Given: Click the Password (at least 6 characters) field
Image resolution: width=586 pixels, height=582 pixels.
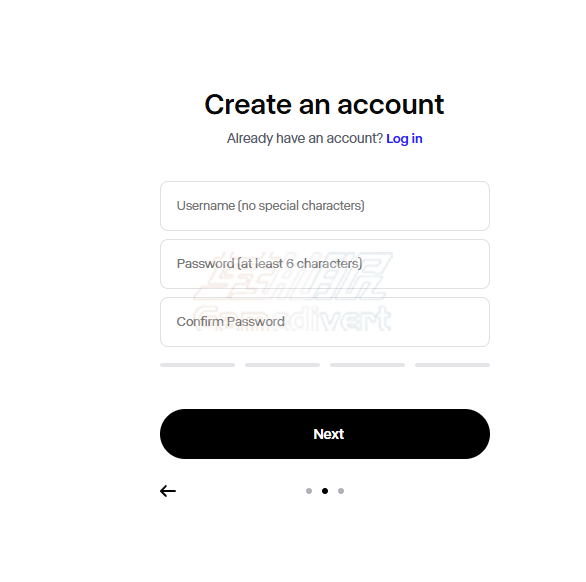Looking at the screenshot, I should coord(325,264).
